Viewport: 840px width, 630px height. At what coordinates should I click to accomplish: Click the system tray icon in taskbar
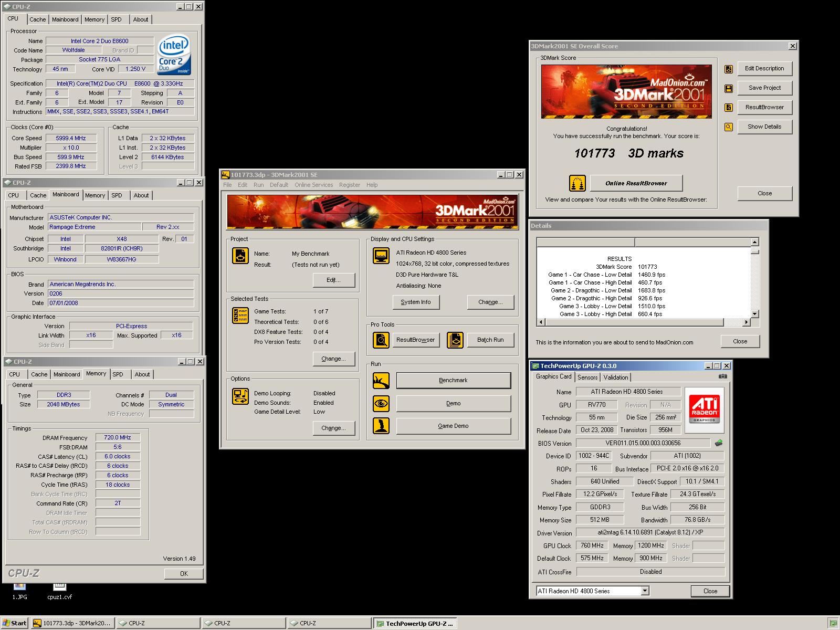click(x=833, y=623)
